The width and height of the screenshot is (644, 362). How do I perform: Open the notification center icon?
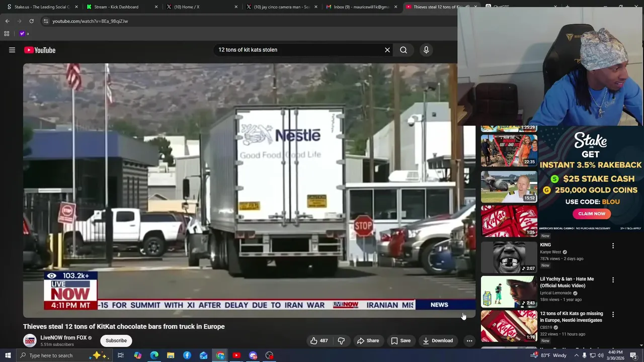[x=633, y=355]
